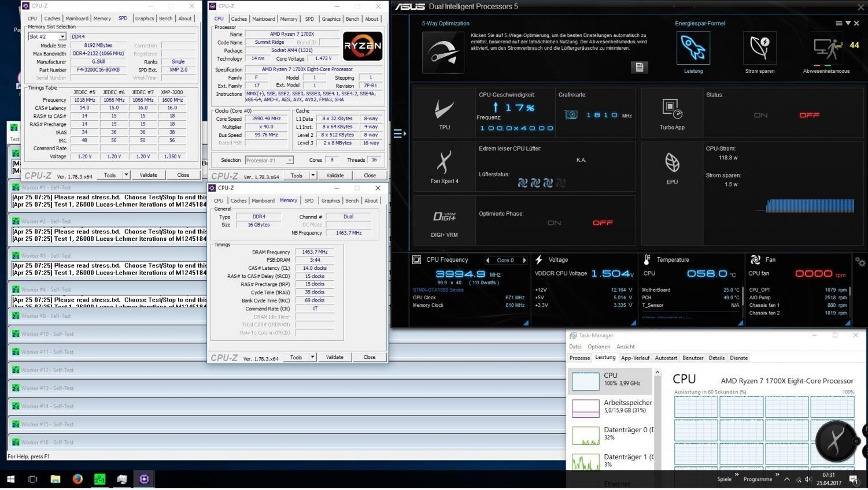Image resolution: width=868 pixels, height=490 pixels.
Task: Show hidden system tray icons chevron
Action: coord(786,479)
